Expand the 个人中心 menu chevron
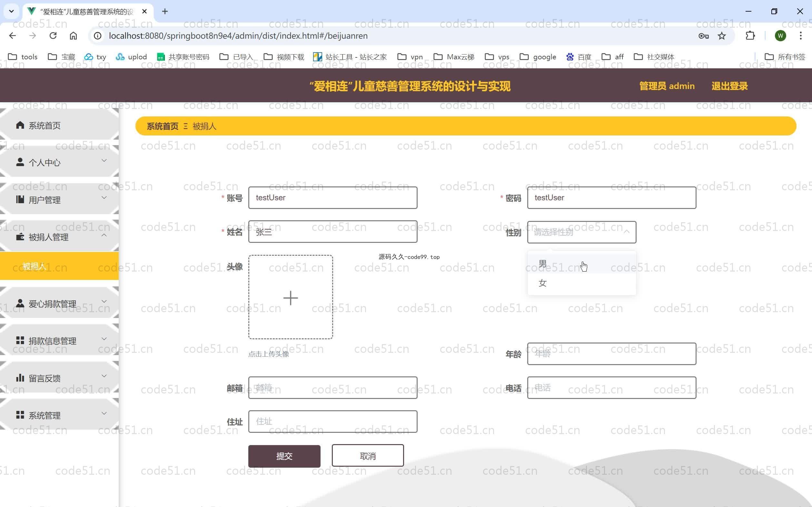The image size is (812, 507). (x=104, y=160)
